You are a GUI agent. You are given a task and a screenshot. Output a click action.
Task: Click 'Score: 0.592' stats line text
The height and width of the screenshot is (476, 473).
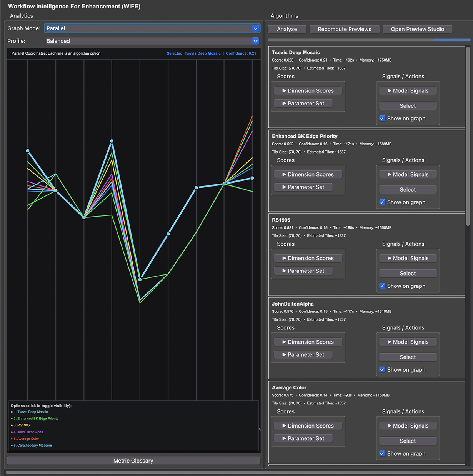pos(283,144)
